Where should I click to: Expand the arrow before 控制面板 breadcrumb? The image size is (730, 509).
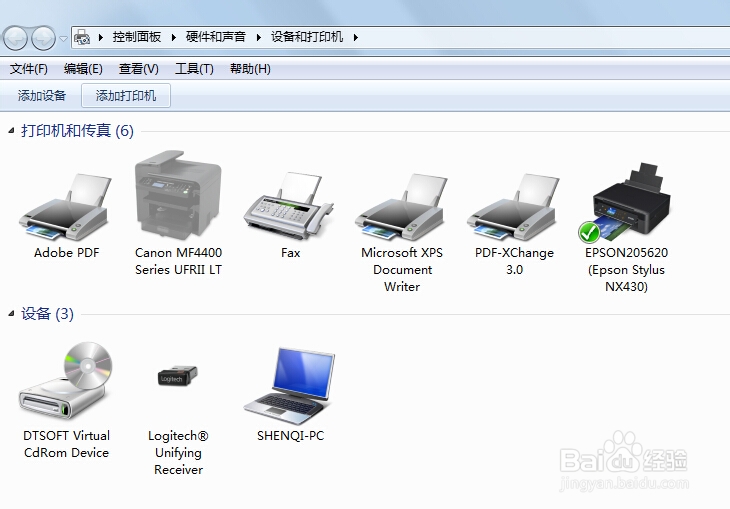(x=101, y=37)
